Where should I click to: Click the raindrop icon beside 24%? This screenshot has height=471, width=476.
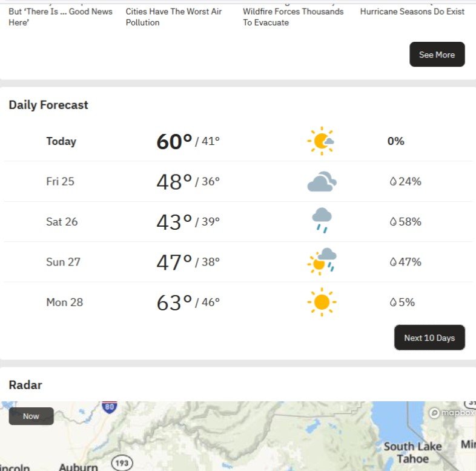pos(393,181)
